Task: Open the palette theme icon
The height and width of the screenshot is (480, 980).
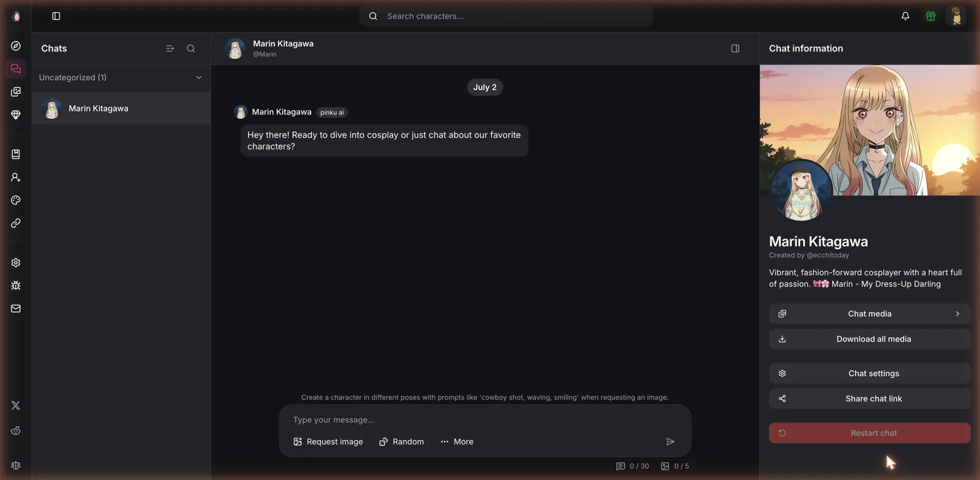Action: (x=16, y=200)
